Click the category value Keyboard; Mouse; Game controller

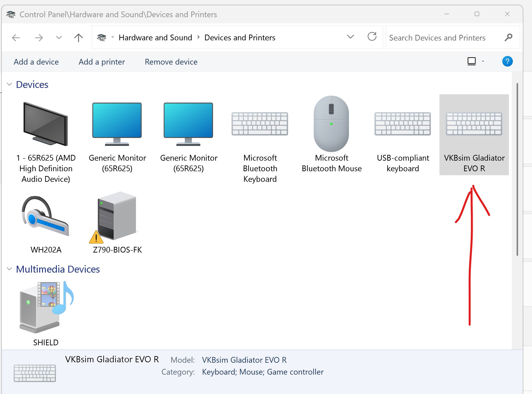tap(263, 372)
